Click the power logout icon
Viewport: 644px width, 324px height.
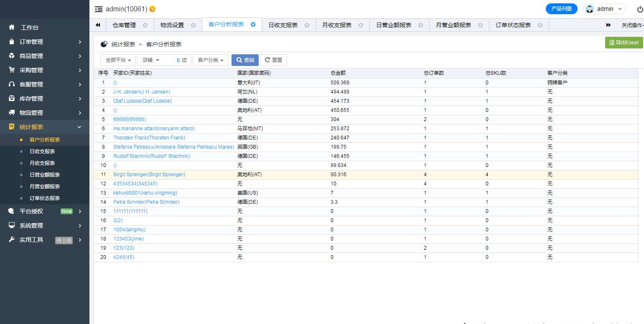[640, 9]
